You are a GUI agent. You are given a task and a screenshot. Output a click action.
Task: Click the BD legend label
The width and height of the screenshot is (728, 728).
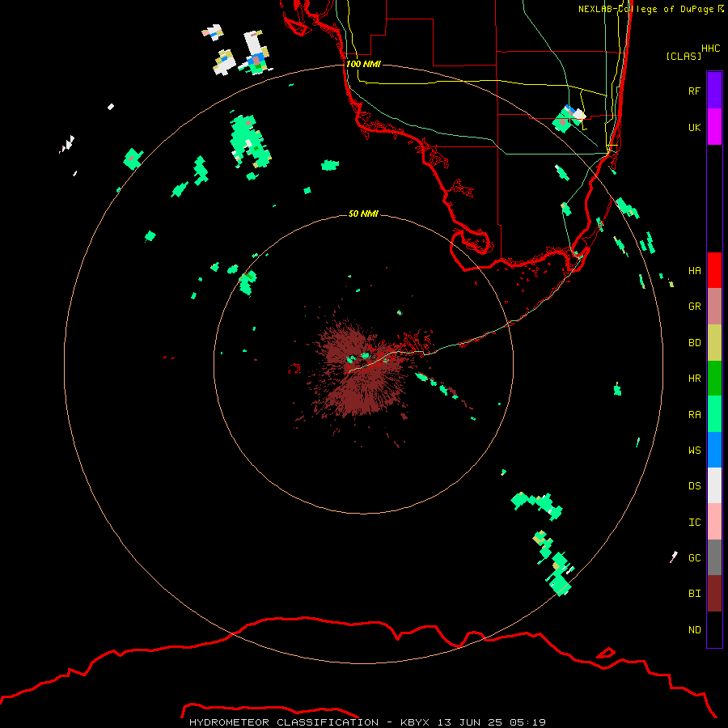point(695,343)
